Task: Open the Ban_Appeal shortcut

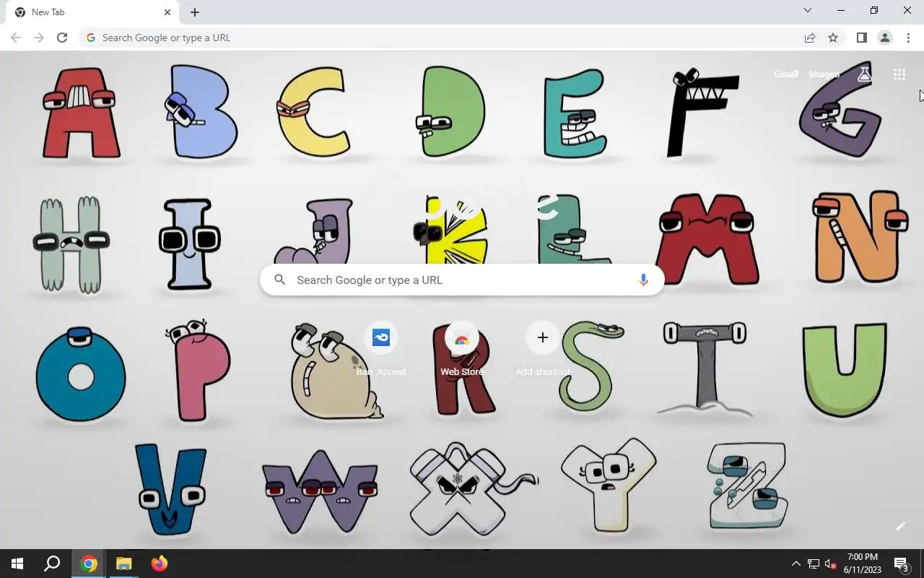Action: (381, 350)
